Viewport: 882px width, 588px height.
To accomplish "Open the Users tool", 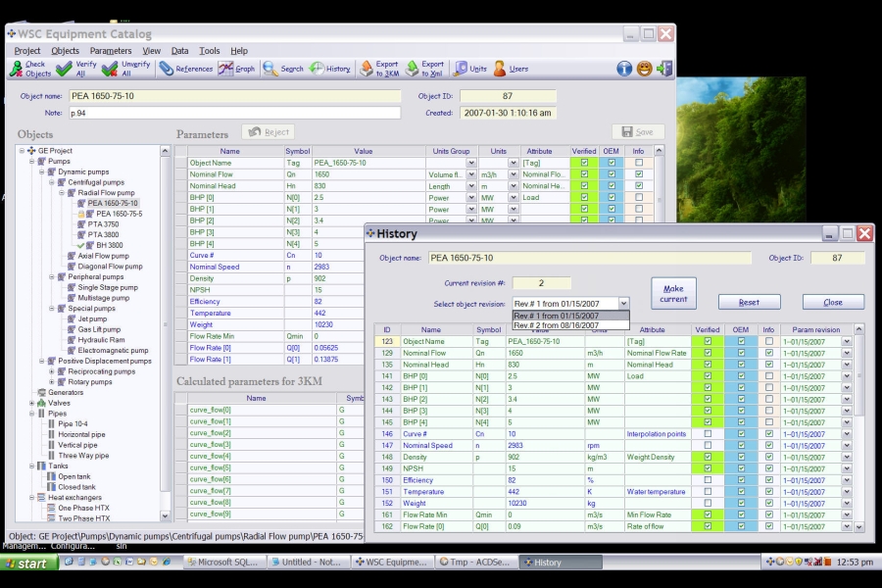I will (511, 69).
